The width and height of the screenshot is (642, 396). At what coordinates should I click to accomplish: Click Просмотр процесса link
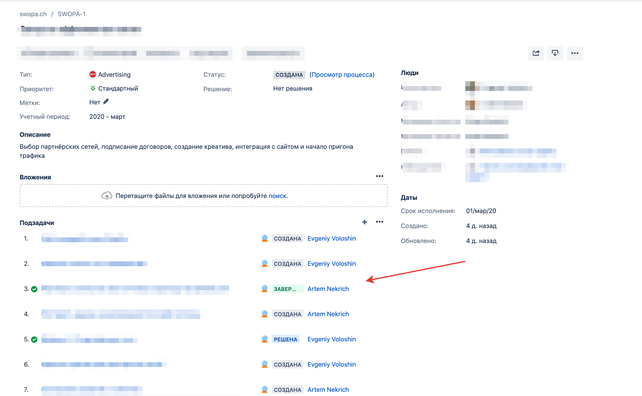[x=342, y=75]
